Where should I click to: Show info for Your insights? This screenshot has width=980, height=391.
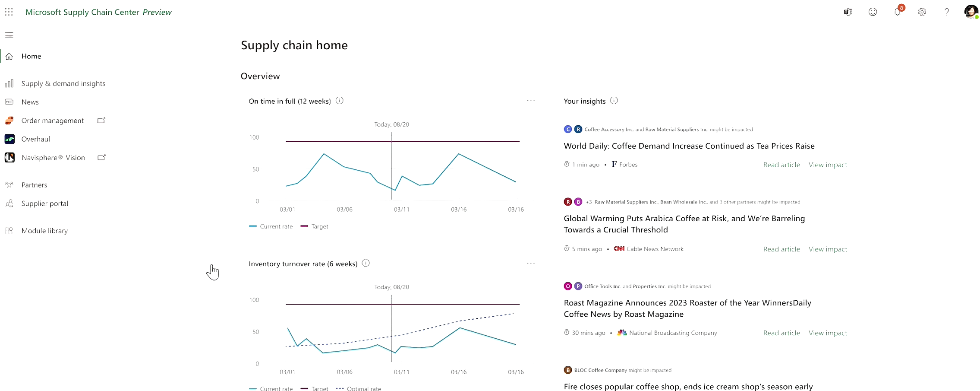[x=614, y=101]
